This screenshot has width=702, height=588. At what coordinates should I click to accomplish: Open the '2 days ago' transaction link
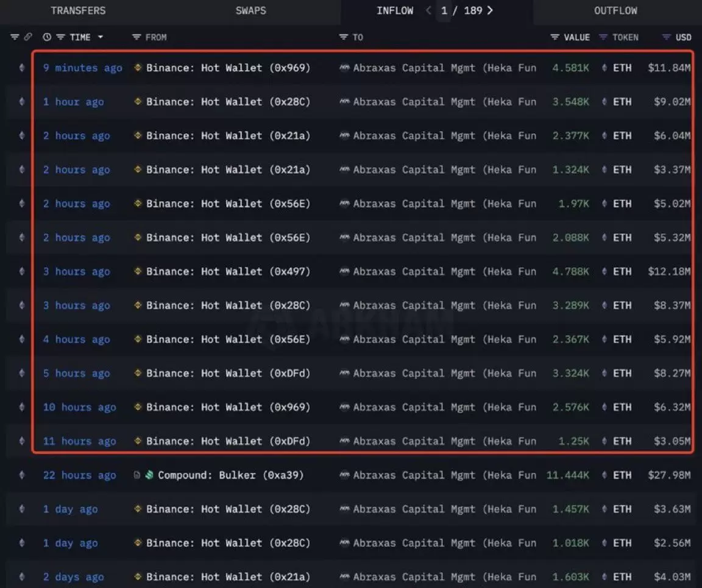point(73,577)
